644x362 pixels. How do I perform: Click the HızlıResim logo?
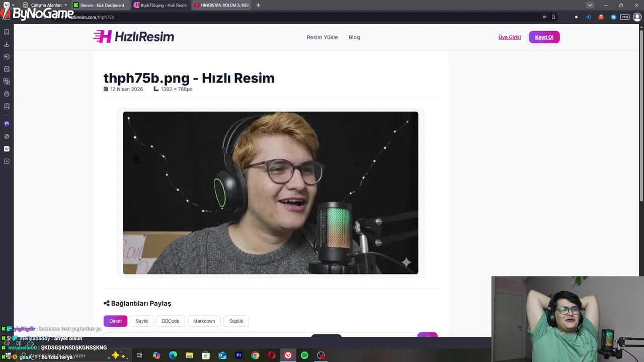[133, 37]
